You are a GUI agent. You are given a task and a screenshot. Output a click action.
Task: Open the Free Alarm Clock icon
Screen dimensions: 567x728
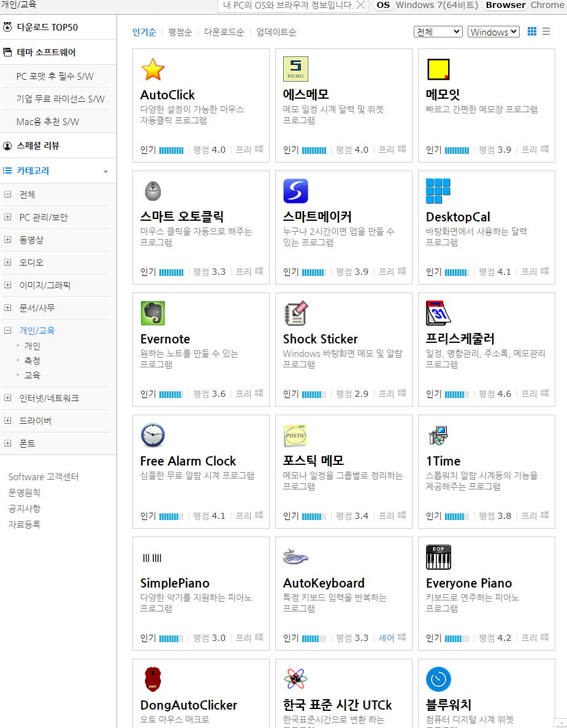click(153, 435)
